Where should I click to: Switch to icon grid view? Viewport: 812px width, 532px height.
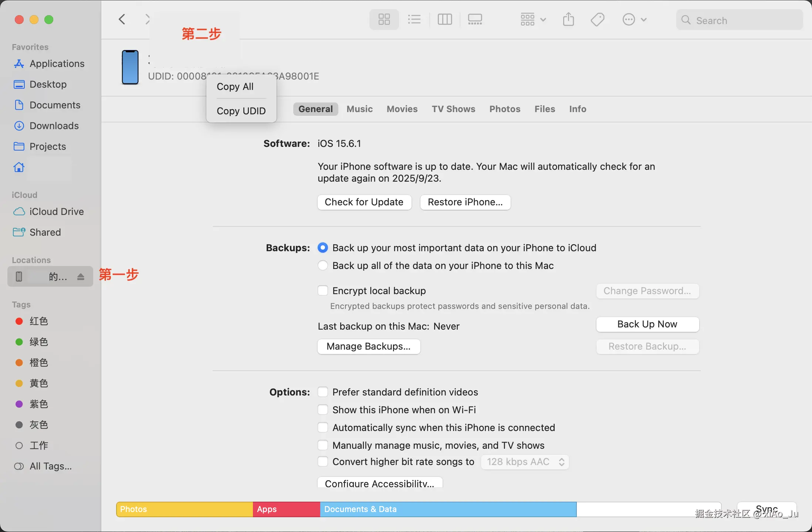click(x=384, y=19)
